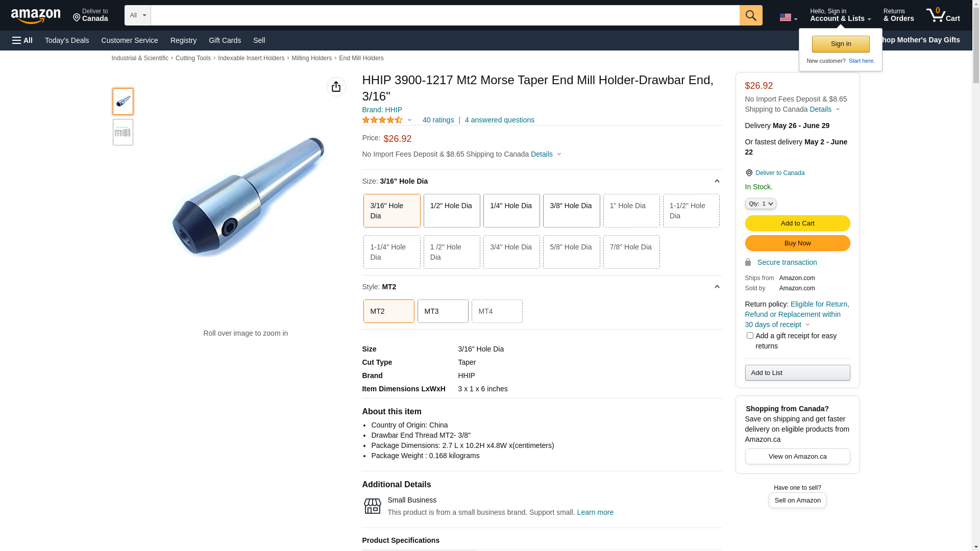Select the 1/4" Hole Dia size

(511, 211)
